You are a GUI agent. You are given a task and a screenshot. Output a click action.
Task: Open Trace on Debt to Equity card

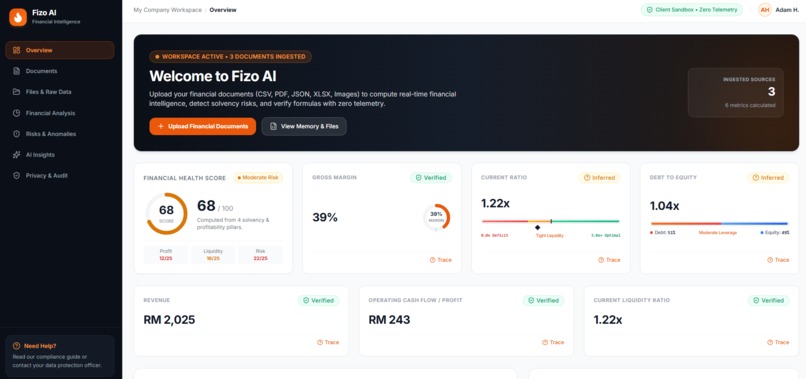click(x=778, y=260)
